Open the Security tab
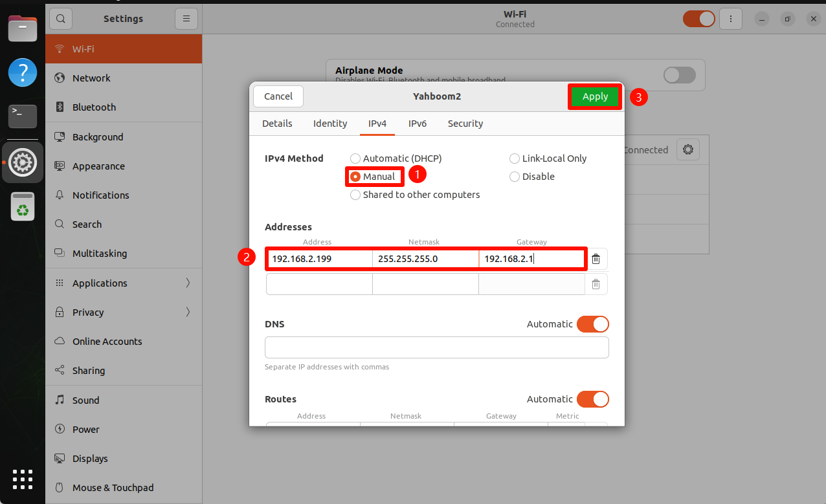 [x=465, y=124]
